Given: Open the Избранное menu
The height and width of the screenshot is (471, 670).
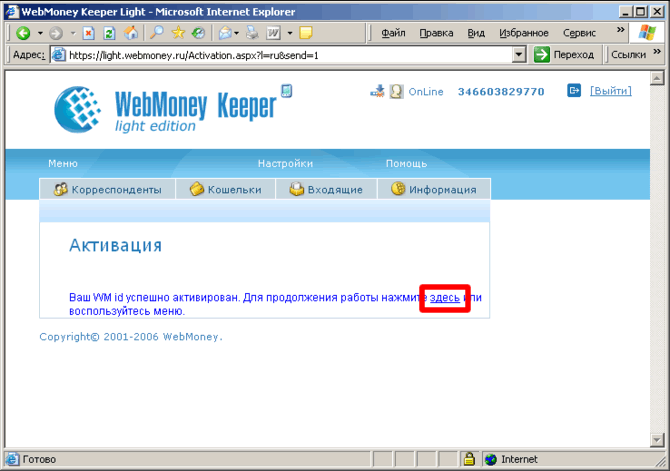Looking at the screenshot, I should pyautogui.click(x=524, y=33).
